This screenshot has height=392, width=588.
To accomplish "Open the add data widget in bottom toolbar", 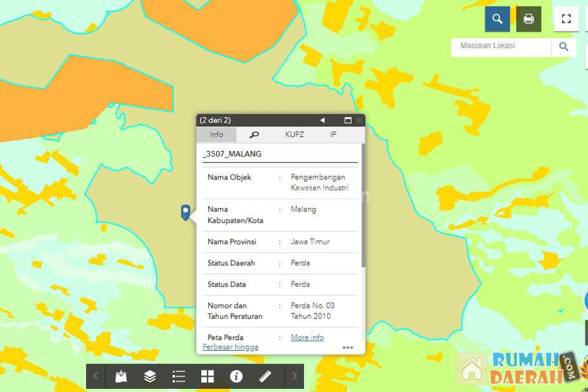I will [x=121, y=376].
